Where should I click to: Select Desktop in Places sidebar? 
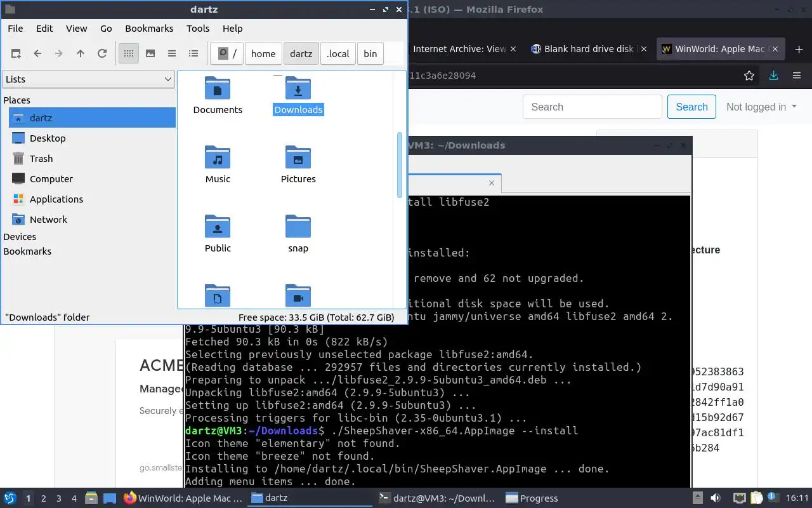point(93,138)
